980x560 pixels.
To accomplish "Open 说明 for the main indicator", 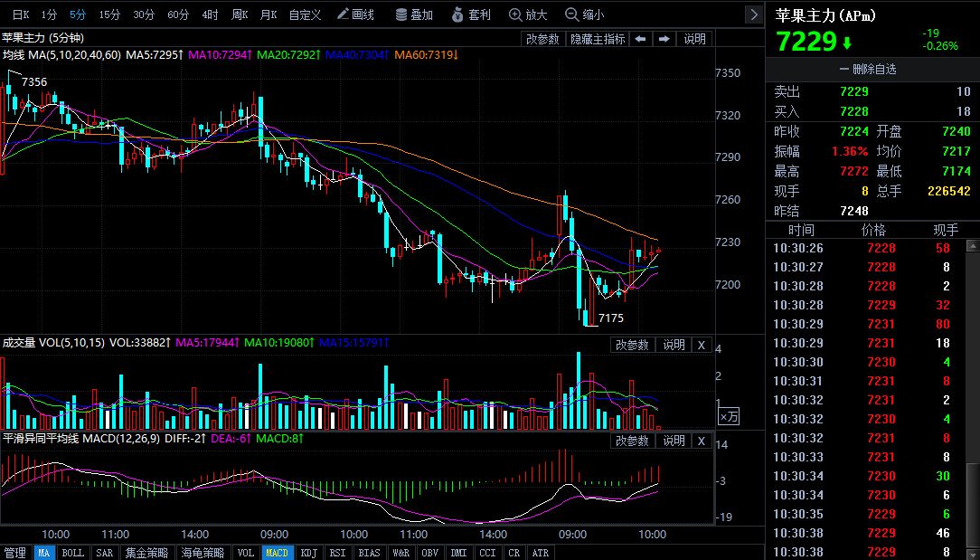I will click(x=694, y=39).
